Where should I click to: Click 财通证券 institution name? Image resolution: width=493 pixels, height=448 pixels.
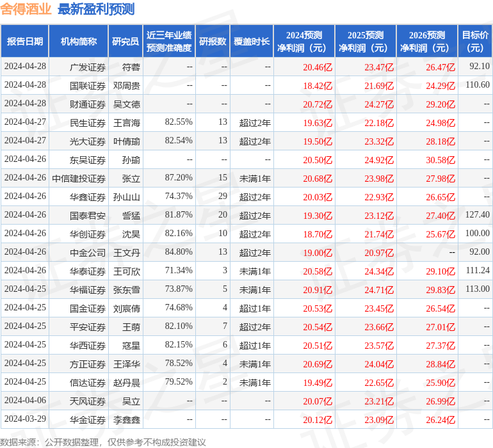tap(88, 104)
